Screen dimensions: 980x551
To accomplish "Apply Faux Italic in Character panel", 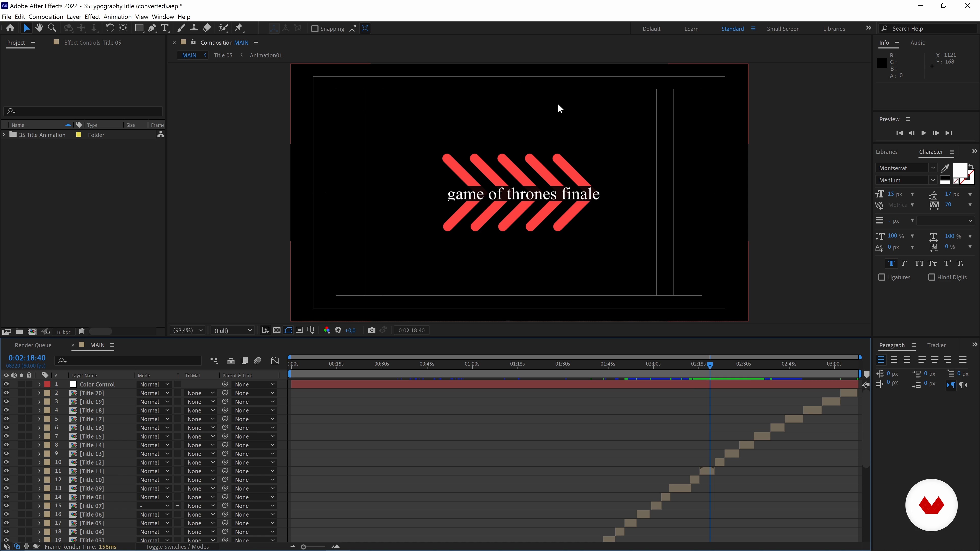I will pos(904,263).
